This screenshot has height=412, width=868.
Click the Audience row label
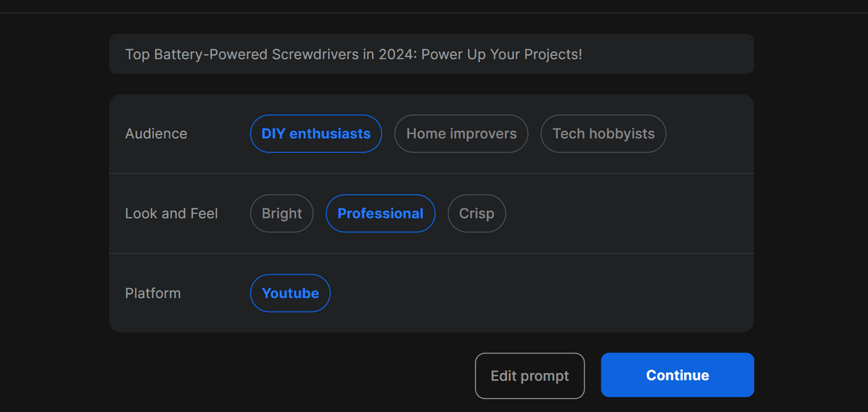156,133
